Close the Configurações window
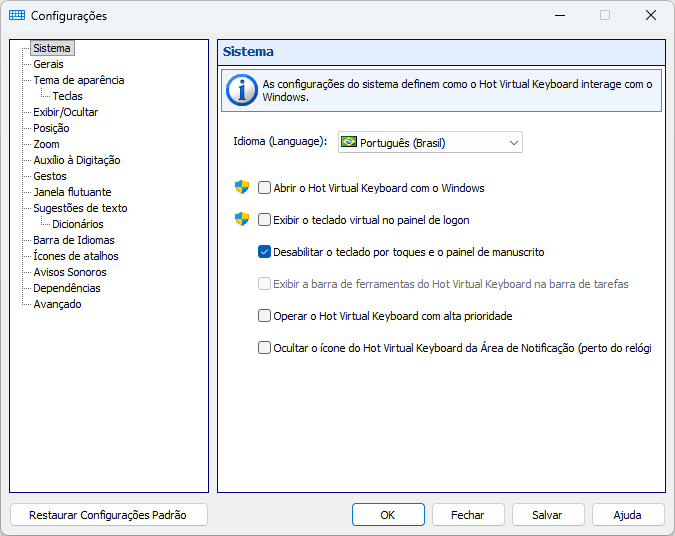The height and width of the screenshot is (536, 675). [651, 15]
